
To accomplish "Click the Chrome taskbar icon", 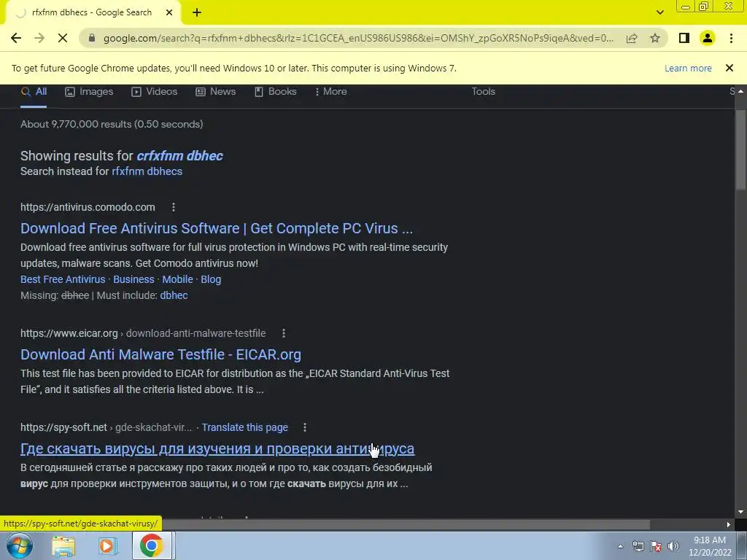I will point(152,545).
